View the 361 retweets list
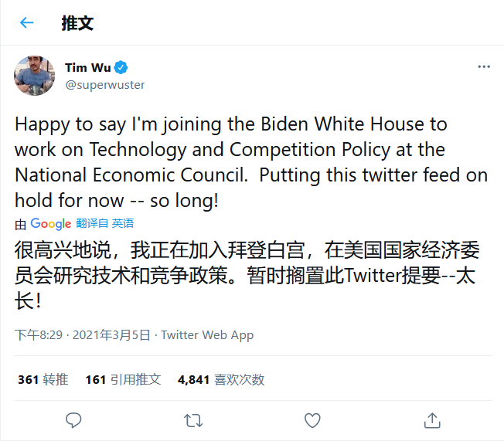This screenshot has width=504, height=441. (x=43, y=379)
